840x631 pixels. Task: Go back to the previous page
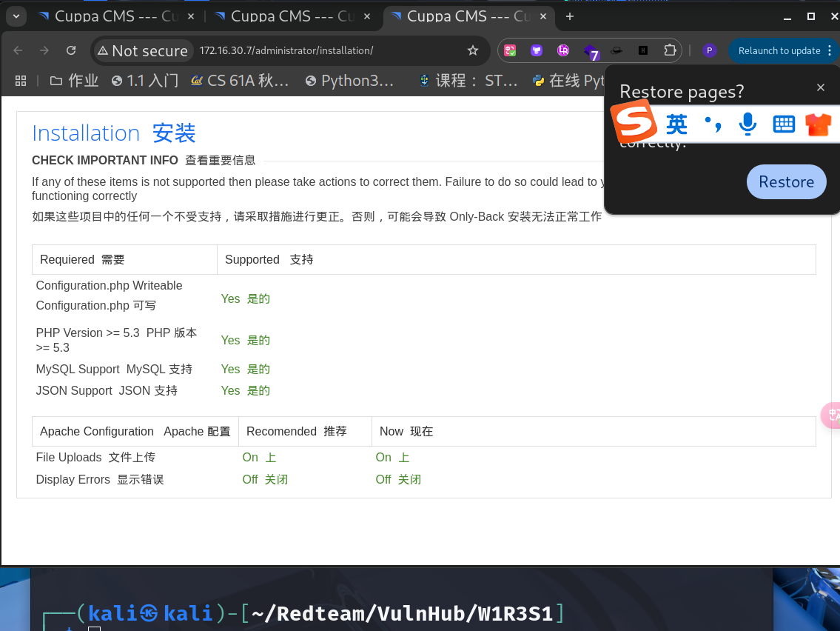[x=19, y=50]
